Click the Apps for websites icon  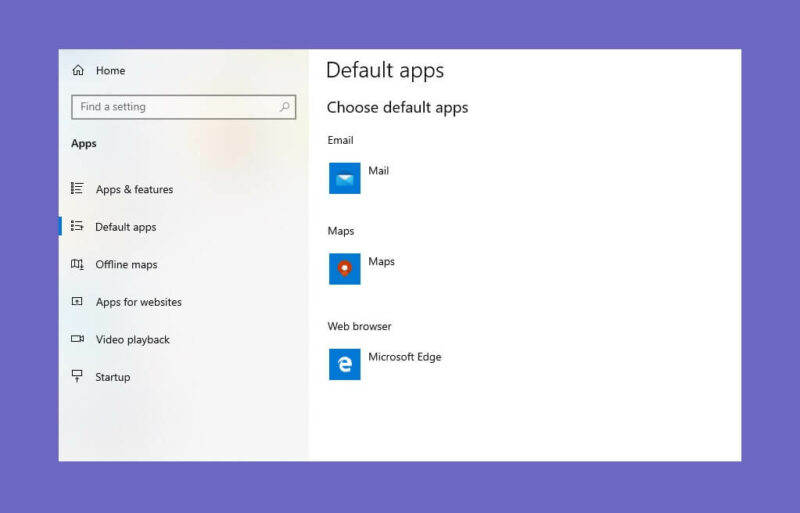(77, 301)
